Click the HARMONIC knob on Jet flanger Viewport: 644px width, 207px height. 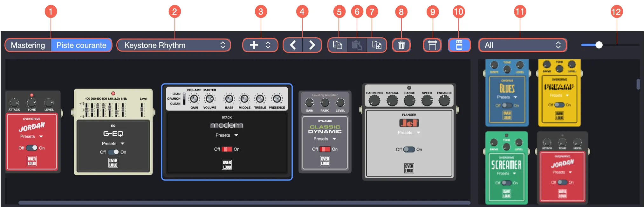pyautogui.click(x=374, y=101)
